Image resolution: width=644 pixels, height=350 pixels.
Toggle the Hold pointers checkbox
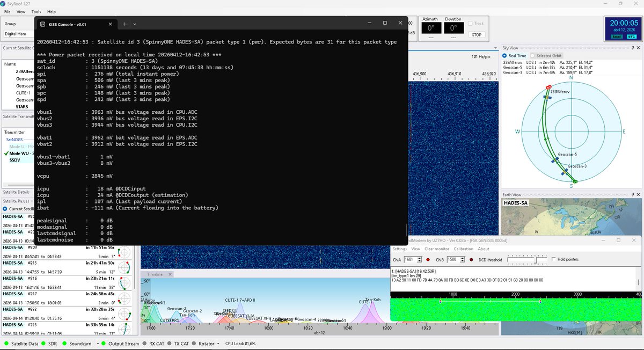[553, 259]
